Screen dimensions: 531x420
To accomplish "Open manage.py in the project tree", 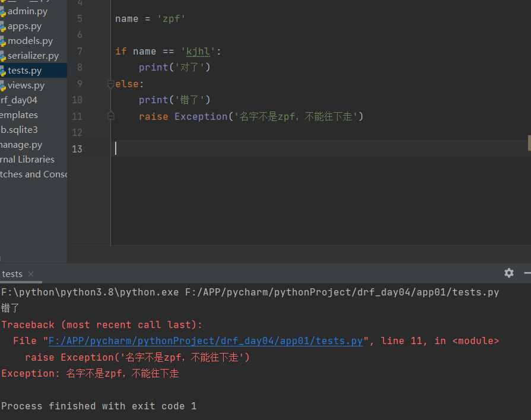I will pyautogui.click(x=21, y=145).
